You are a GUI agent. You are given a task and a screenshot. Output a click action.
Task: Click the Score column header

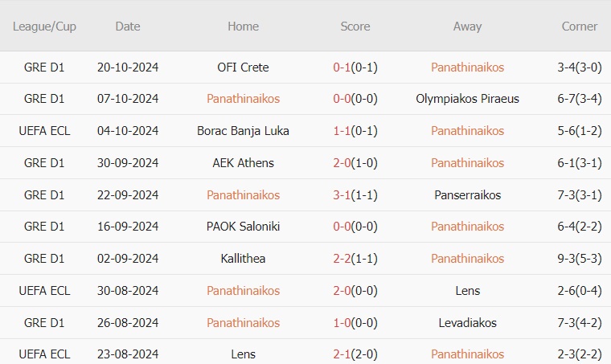(355, 27)
